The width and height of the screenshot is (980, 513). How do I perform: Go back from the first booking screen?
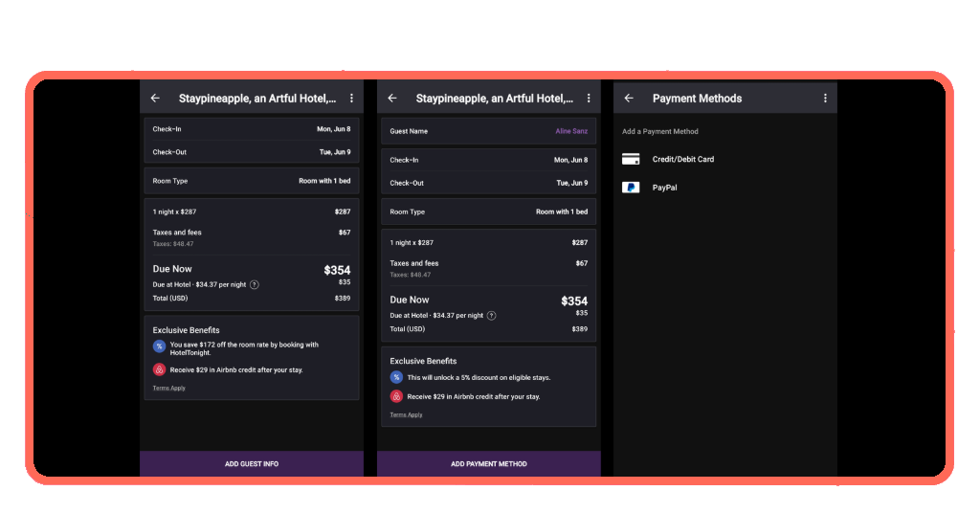155,98
